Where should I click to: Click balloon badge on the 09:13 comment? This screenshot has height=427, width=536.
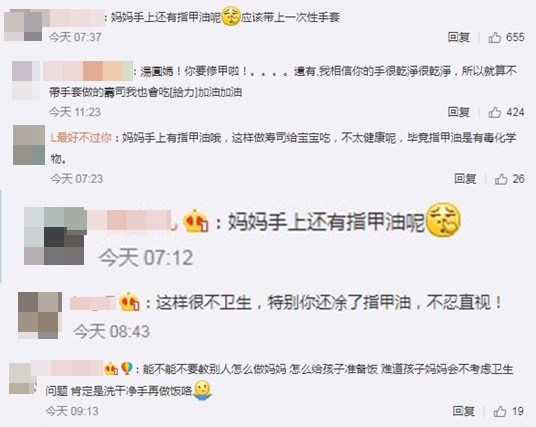tap(127, 369)
